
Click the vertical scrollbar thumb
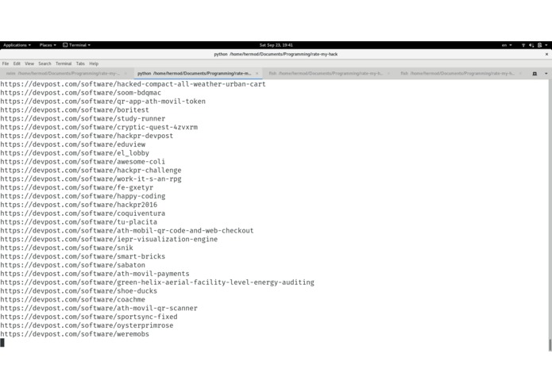click(550, 344)
